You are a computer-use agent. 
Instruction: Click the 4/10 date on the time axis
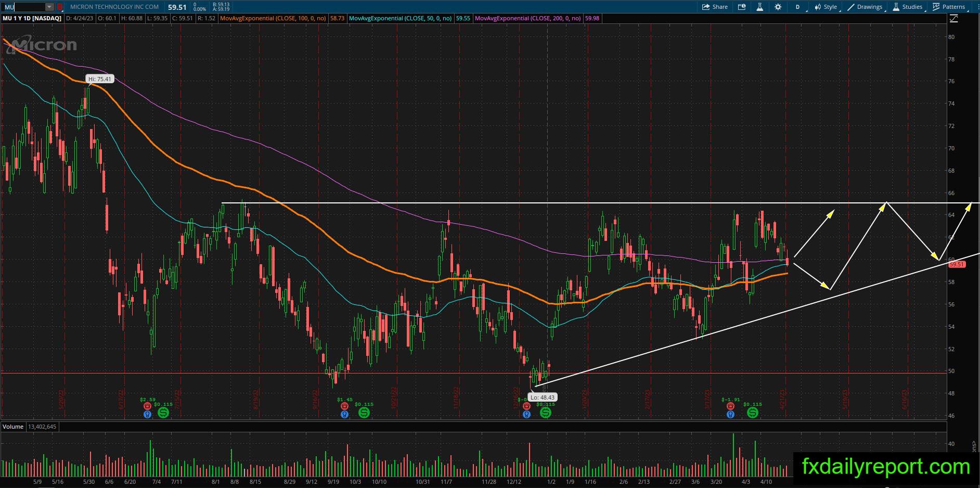pyautogui.click(x=766, y=482)
